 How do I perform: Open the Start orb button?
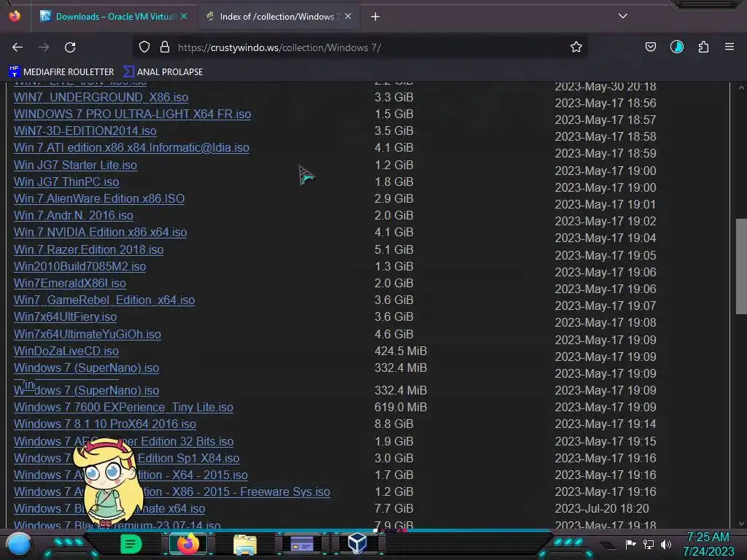(19, 545)
